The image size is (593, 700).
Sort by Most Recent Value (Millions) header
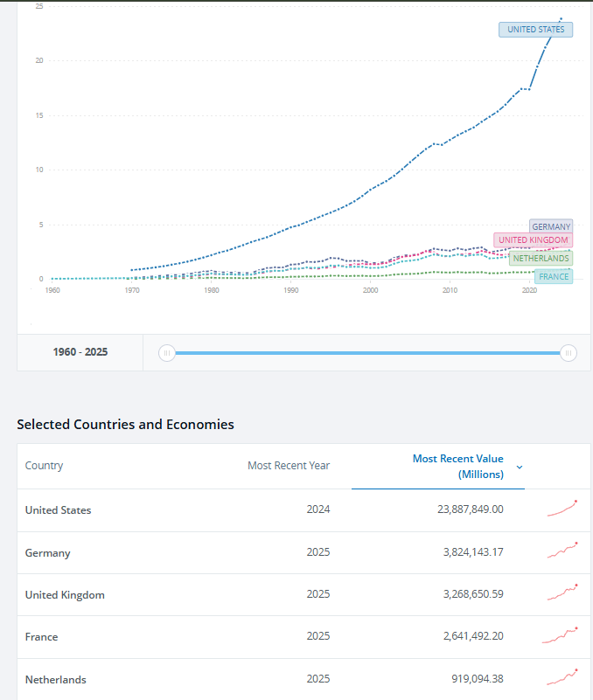click(458, 467)
